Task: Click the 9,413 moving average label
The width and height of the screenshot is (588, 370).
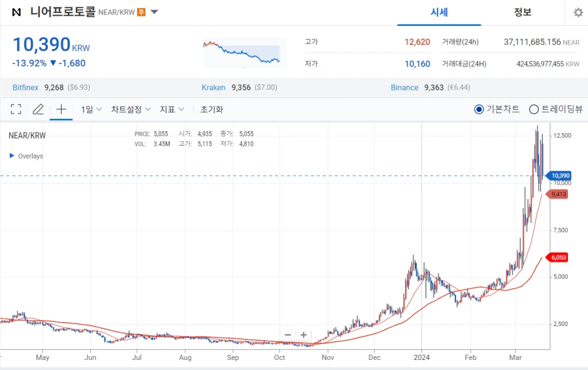Action: click(x=557, y=194)
